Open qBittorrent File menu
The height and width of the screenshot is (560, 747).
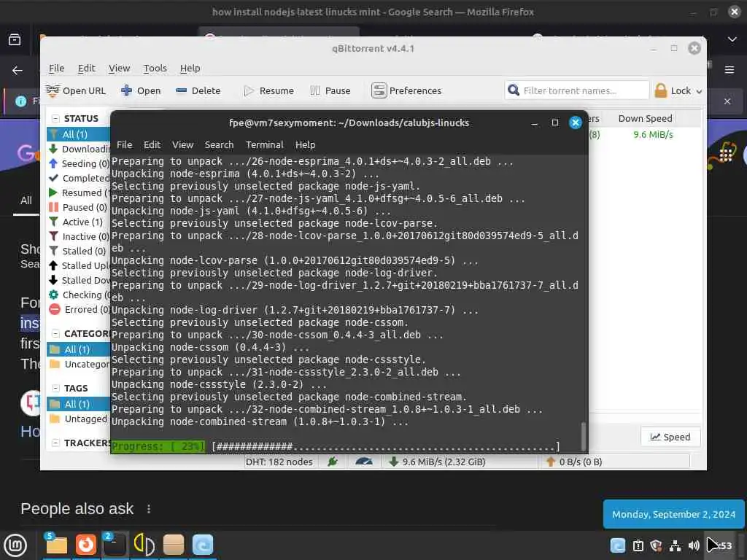(56, 68)
